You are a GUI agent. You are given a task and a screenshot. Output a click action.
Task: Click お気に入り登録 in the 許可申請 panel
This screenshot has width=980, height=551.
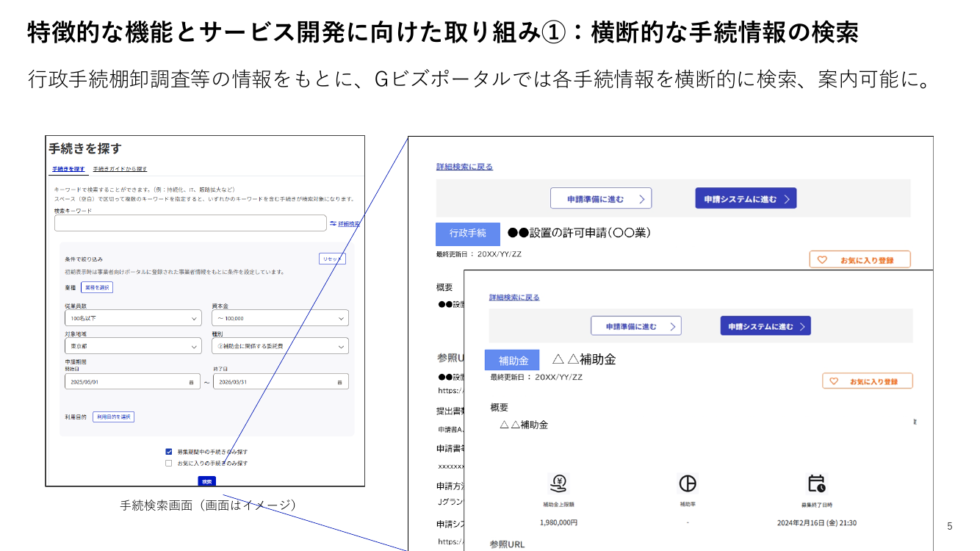(860, 259)
